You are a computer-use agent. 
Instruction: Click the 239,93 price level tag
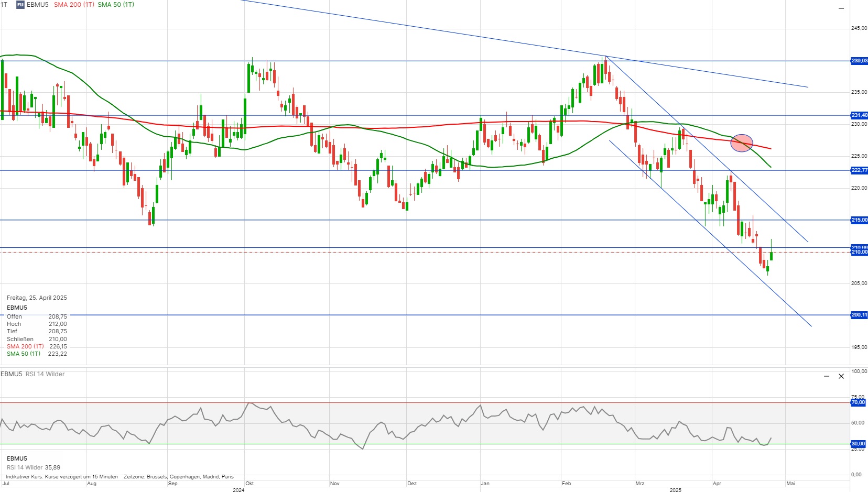(x=859, y=61)
